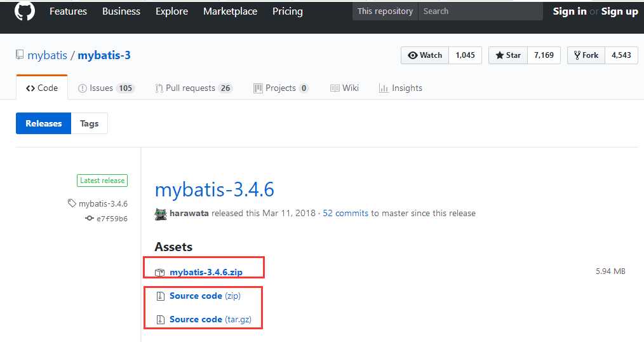
Task: Switch to the Tags view
Action: [89, 123]
